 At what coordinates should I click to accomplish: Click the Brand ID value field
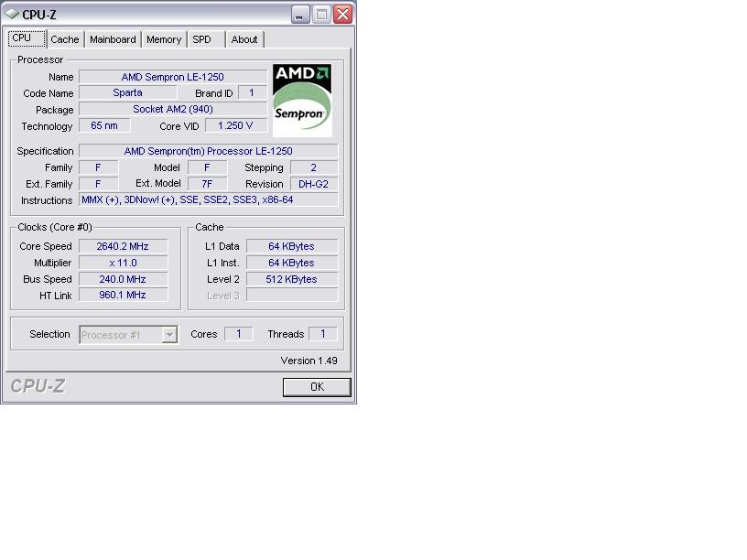click(x=252, y=92)
